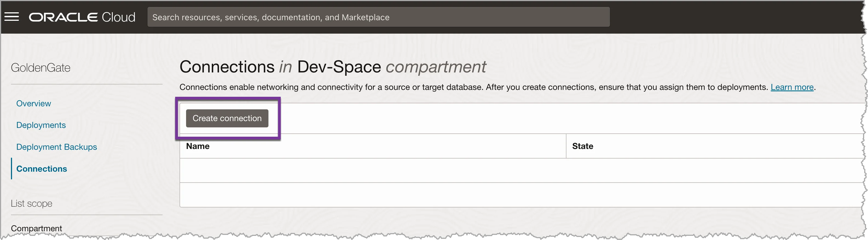This screenshot has width=868, height=240.
Task: Open the Overview page in GoldenGate menu
Action: click(x=34, y=103)
